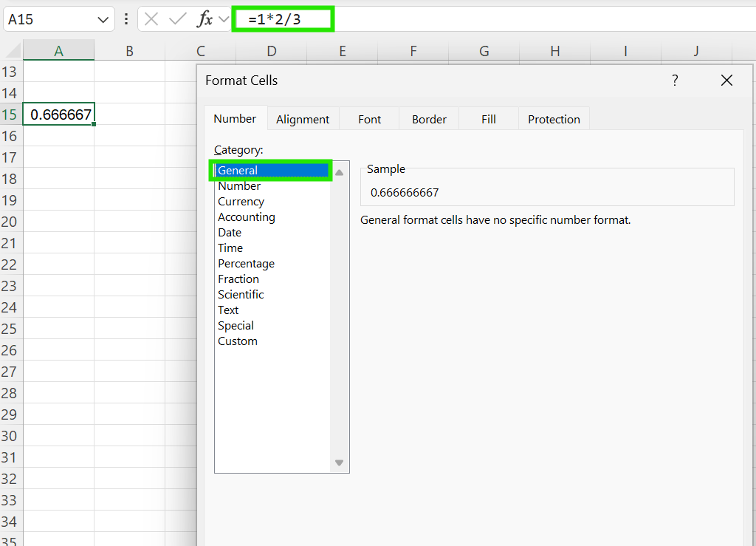Click the three-dot menu next to the Name Box
Image resolution: width=756 pixels, height=546 pixels.
[x=128, y=18]
